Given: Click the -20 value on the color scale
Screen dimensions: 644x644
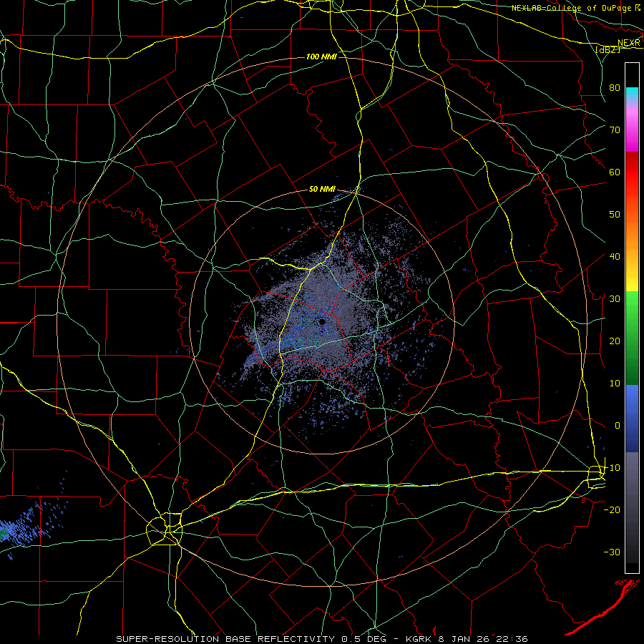Looking at the screenshot, I should [612, 510].
